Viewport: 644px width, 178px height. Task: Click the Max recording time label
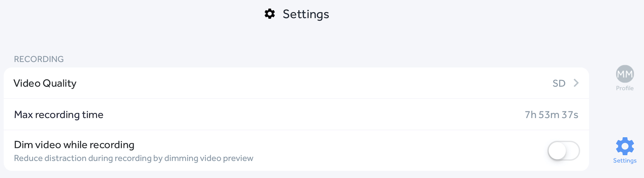pyautogui.click(x=59, y=115)
